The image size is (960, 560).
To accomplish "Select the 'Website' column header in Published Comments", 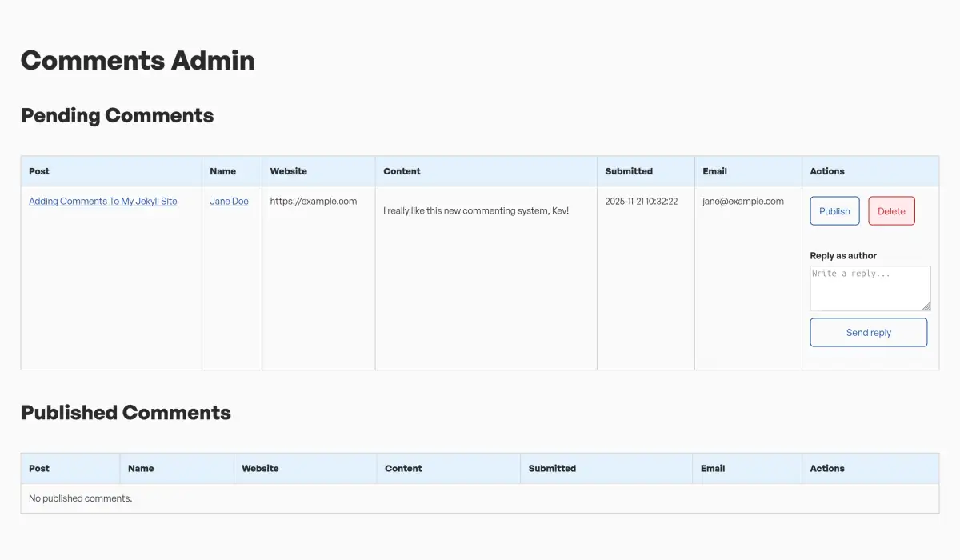I will [x=259, y=468].
